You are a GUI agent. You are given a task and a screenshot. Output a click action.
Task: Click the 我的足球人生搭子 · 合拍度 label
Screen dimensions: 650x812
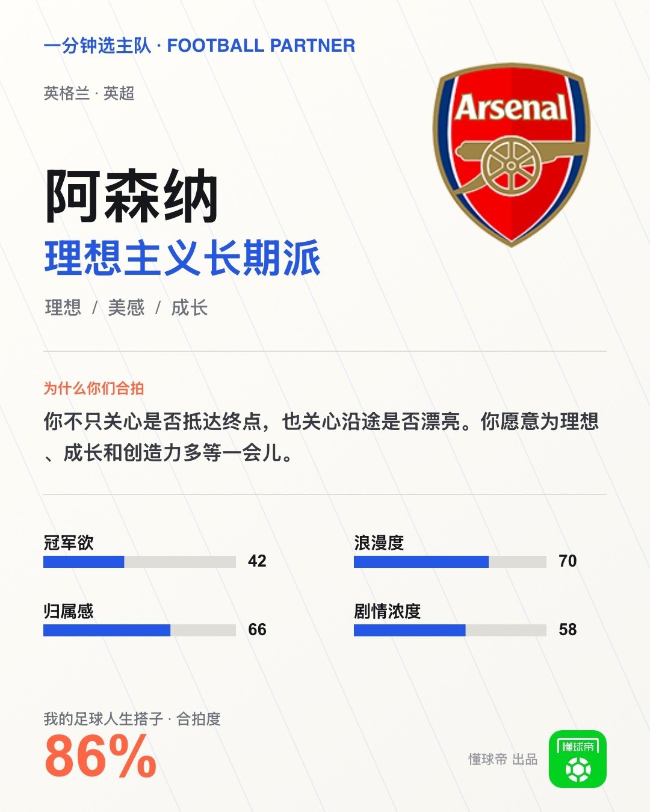[132, 719]
